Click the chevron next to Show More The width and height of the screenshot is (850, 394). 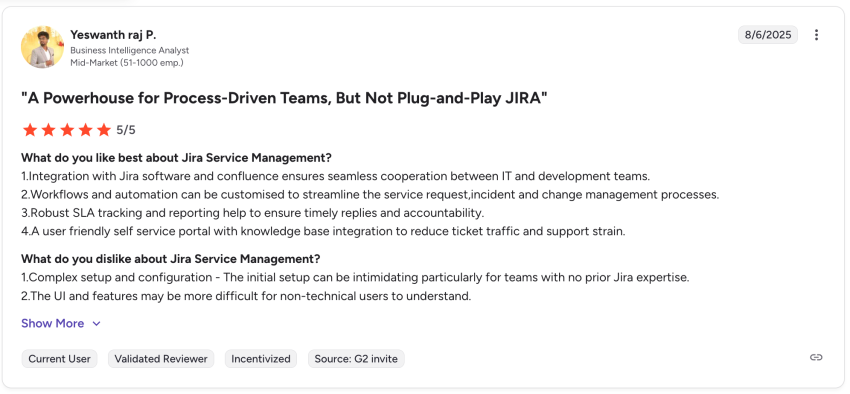[x=96, y=324]
